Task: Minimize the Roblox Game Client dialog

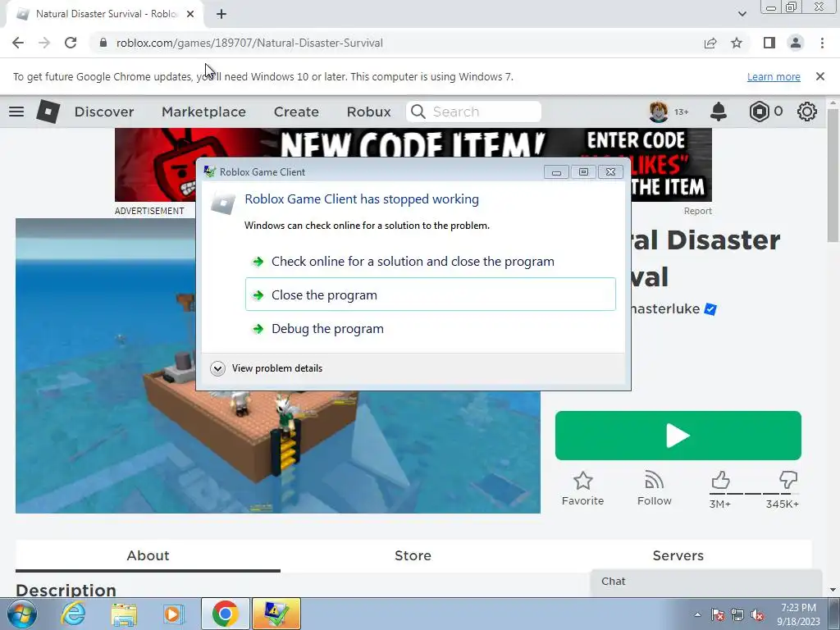Action: (557, 172)
